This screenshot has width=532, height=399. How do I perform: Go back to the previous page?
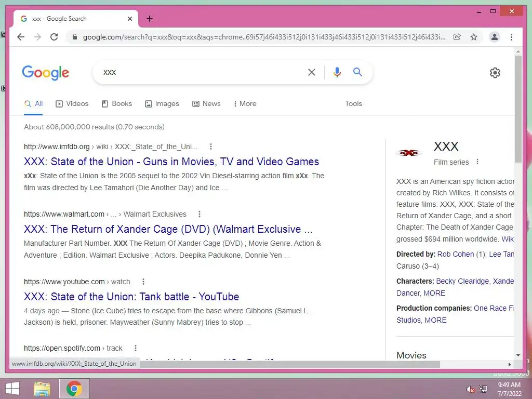point(21,37)
